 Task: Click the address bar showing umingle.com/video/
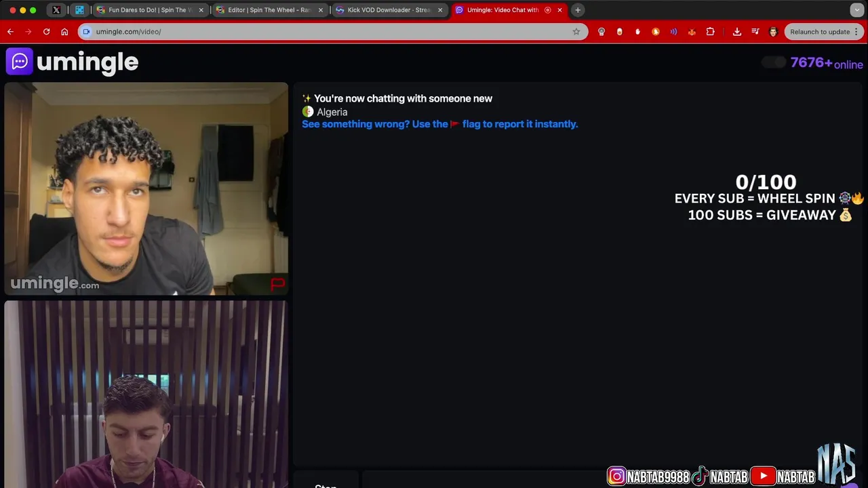coord(332,32)
